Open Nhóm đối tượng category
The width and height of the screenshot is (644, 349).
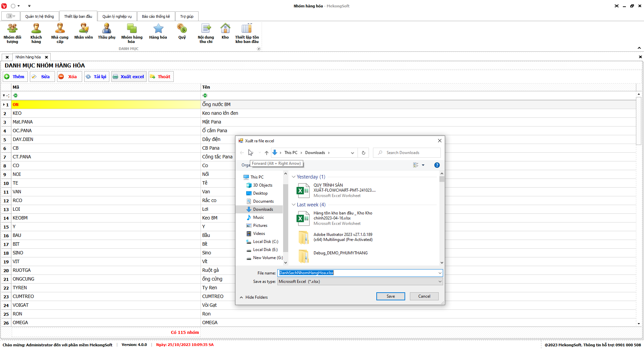[x=12, y=33]
